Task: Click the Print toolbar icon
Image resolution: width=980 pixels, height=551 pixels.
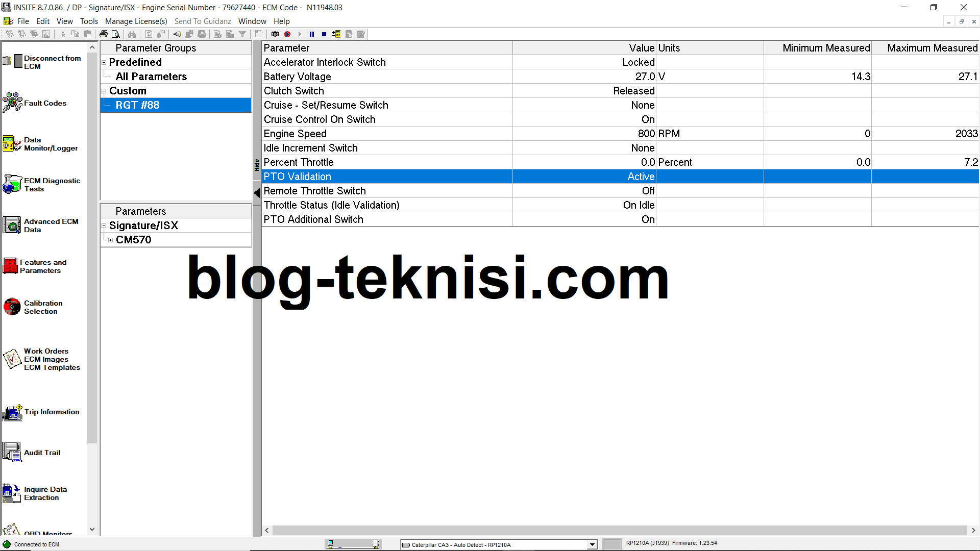Action: tap(104, 34)
